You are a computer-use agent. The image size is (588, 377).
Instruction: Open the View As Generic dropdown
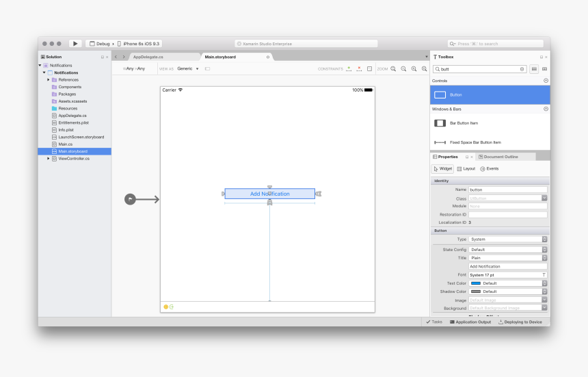189,68
